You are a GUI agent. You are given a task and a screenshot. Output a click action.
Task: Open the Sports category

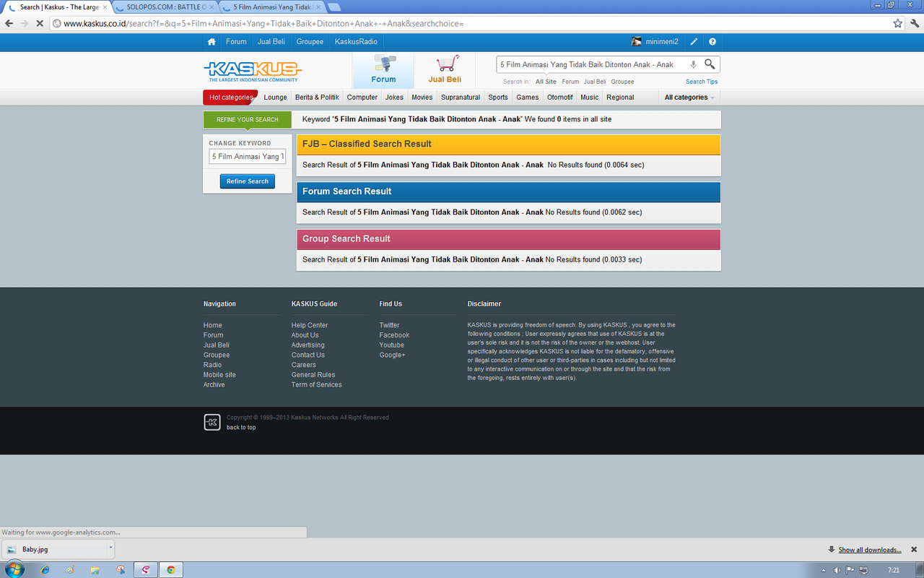tap(498, 97)
